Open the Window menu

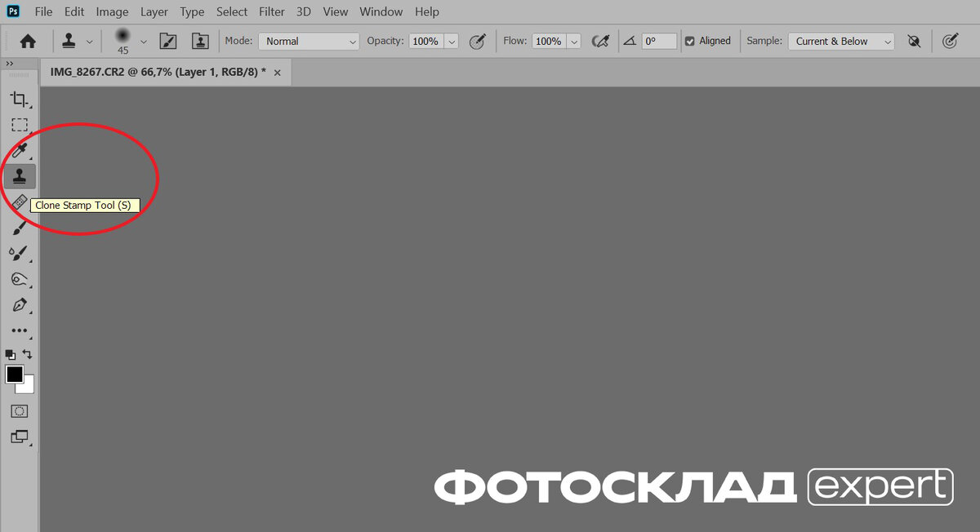tap(381, 11)
